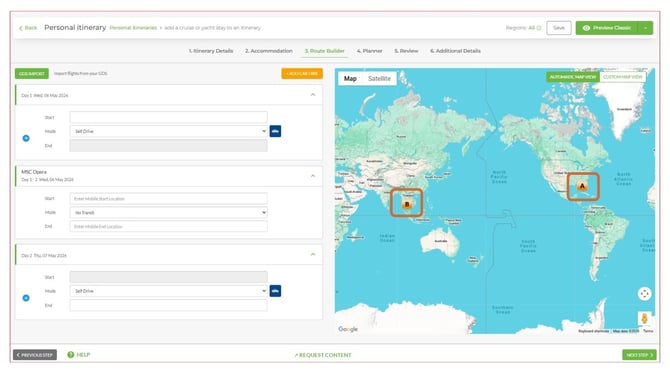
Task: Click the Day 2 Thu date header text
Action: (44, 255)
